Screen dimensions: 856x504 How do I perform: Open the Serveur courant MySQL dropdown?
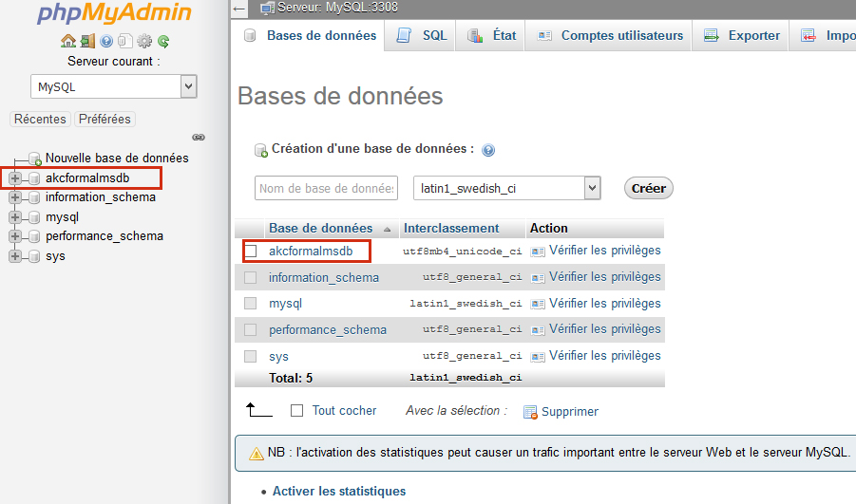(x=114, y=86)
